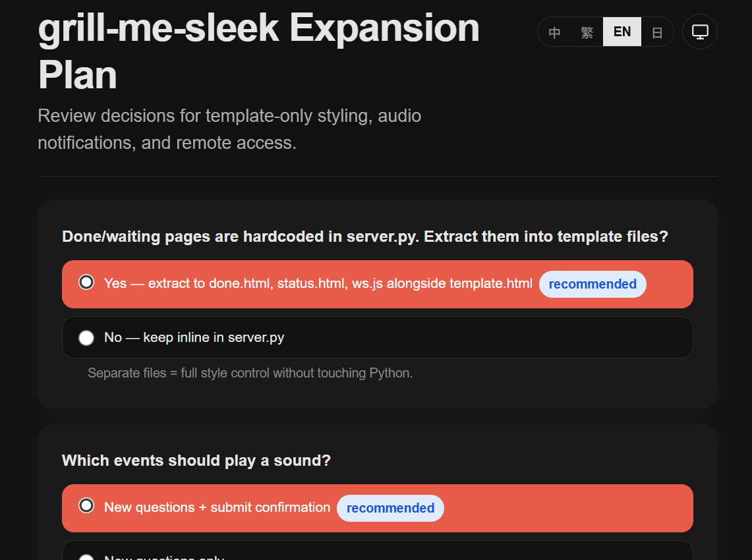
Task: Click the 'Review decisions for template-only styling' subtitle
Action: 229,129
